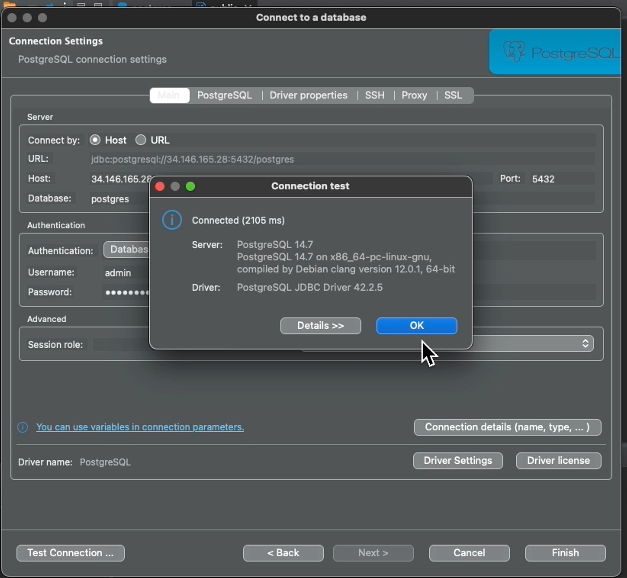Open the Driver properties tab
The image size is (627, 578).
(308, 95)
